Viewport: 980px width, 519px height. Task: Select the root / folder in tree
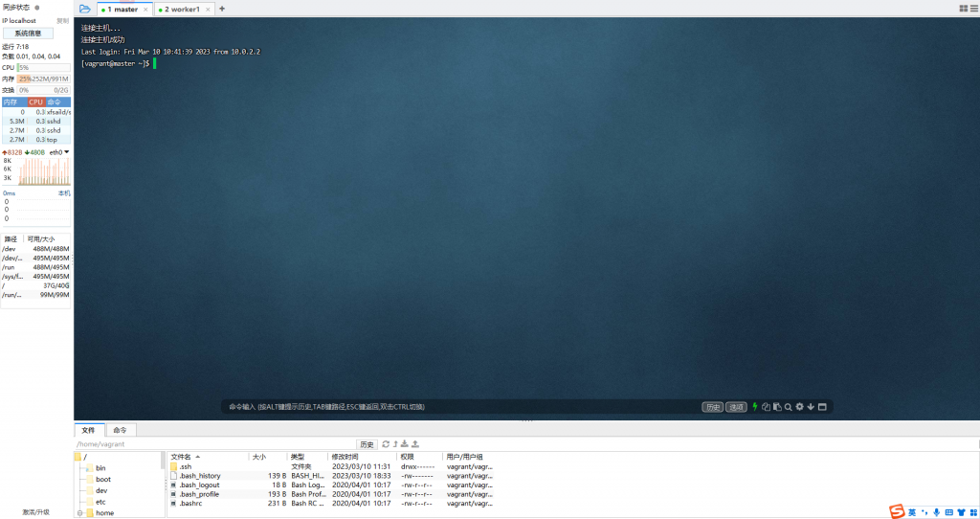coord(80,457)
